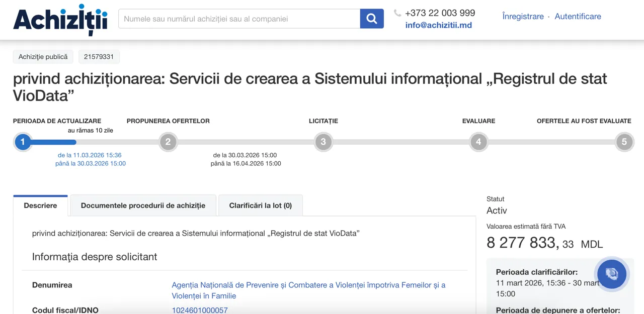The image size is (644, 314).
Task: Click the phone handset icon near number
Action: [x=397, y=13]
